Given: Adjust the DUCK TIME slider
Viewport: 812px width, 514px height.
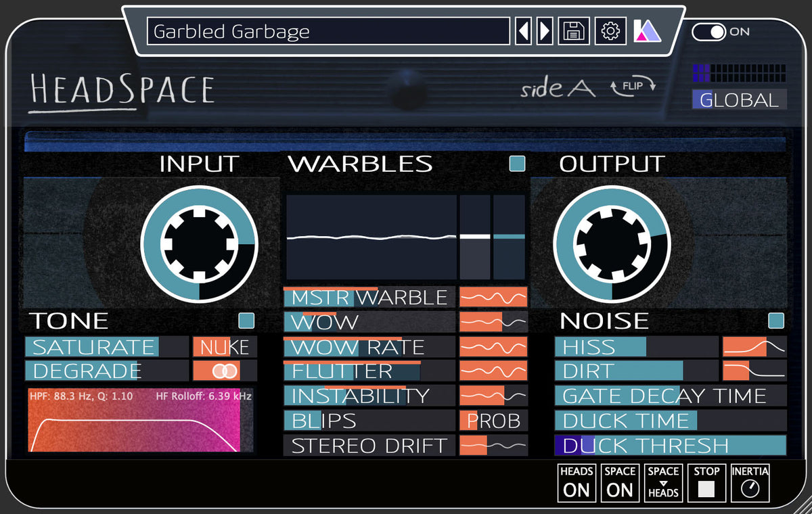Looking at the screenshot, I should coord(671,421).
